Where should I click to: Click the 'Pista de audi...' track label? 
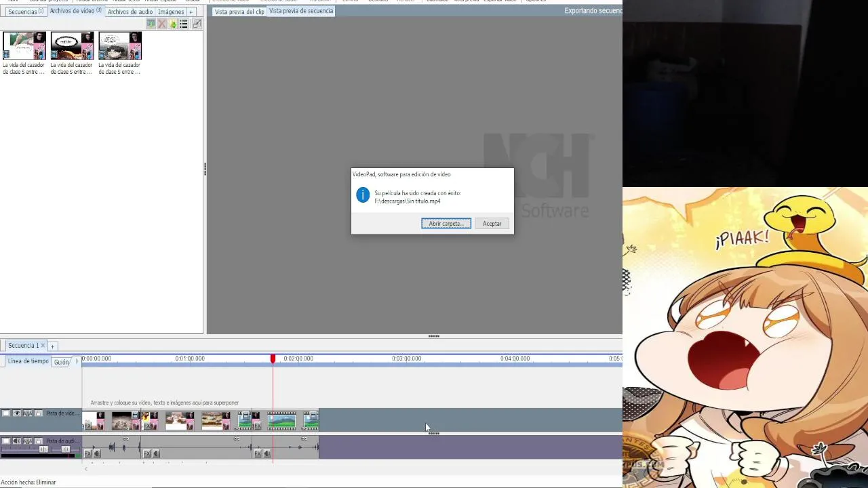pyautogui.click(x=62, y=441)
